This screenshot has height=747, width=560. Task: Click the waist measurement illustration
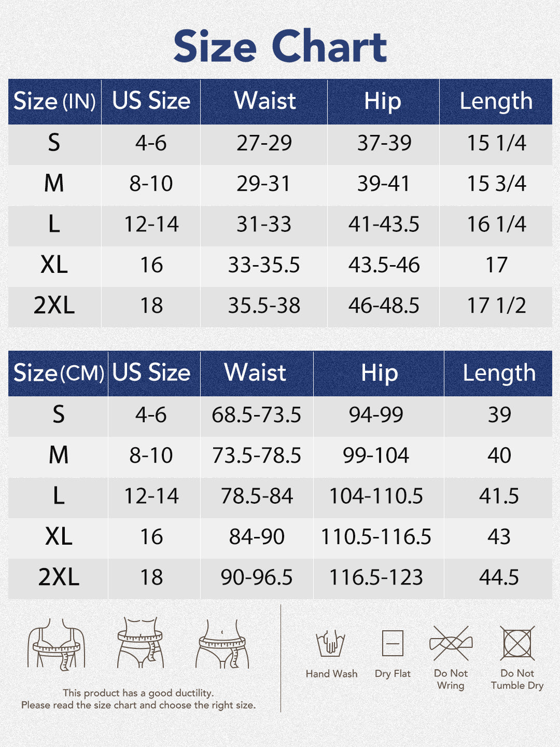[x=140, y=642]
